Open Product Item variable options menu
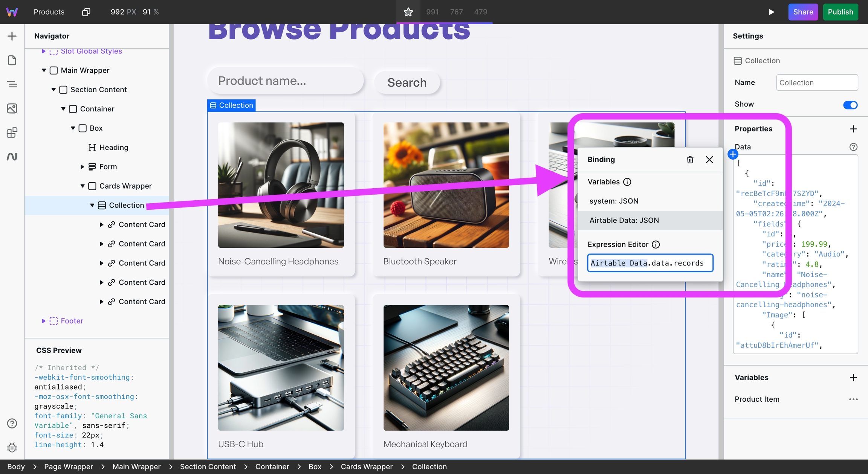 point(853,399)
